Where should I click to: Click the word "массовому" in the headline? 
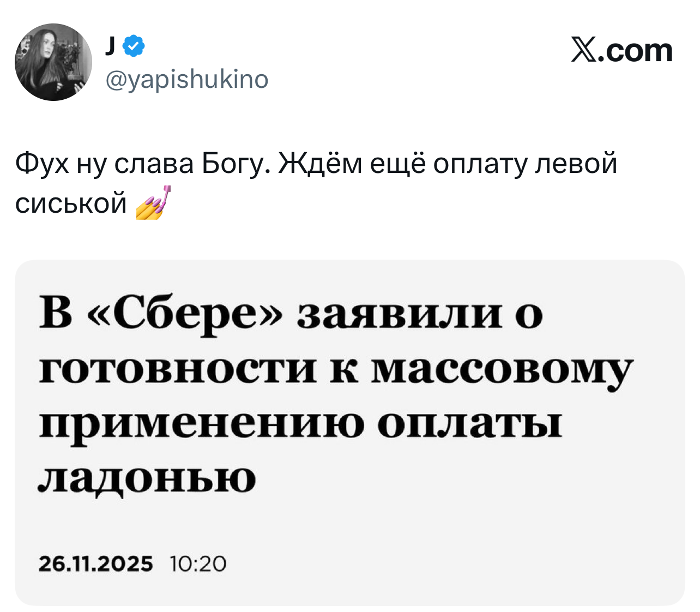[502, 369]
